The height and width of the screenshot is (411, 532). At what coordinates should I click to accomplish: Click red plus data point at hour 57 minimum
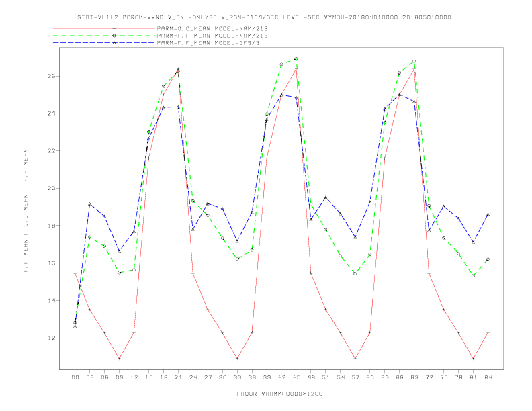point(355,358)
